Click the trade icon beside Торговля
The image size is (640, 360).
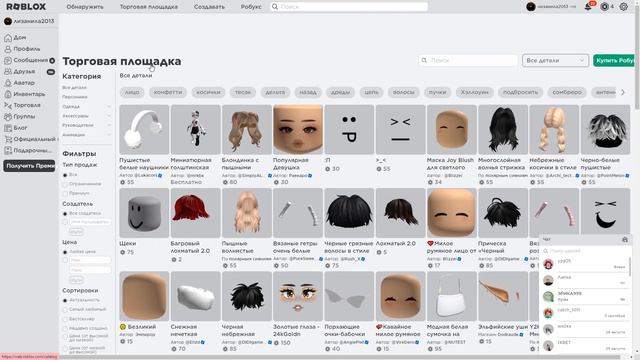coord(8,105)
